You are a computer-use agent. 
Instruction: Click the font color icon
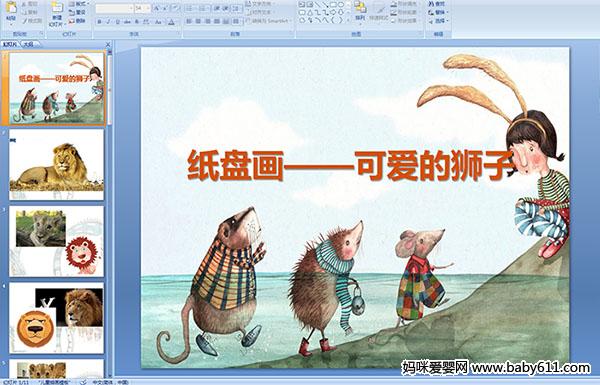click(171, 22)
